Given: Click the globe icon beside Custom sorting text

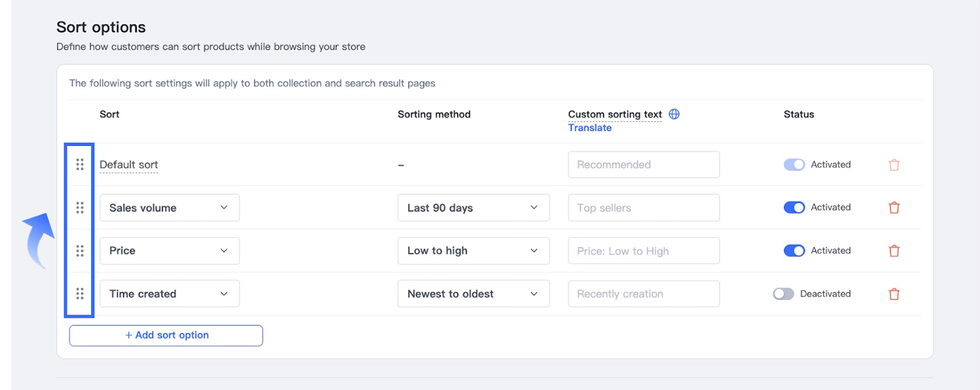Looking at the screenshot, I should 674,114.
